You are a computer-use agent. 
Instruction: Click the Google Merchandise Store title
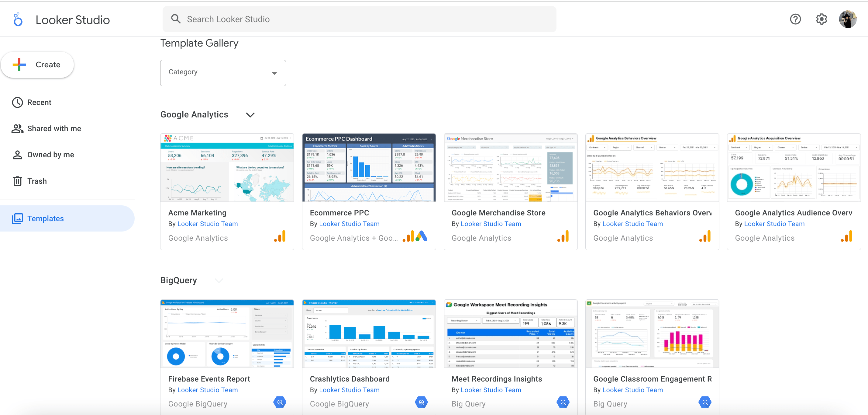498,213
